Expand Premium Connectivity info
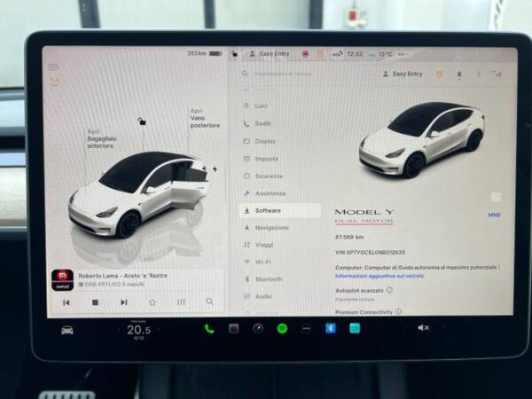Screen dimensions: 532x399 click(398, 311)
